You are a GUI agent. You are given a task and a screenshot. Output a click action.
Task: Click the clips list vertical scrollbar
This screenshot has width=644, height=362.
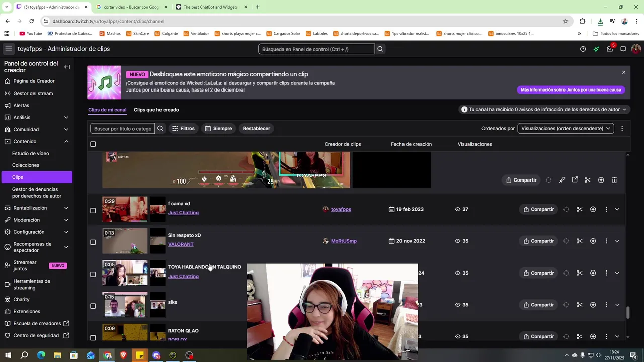click(627, 312)
